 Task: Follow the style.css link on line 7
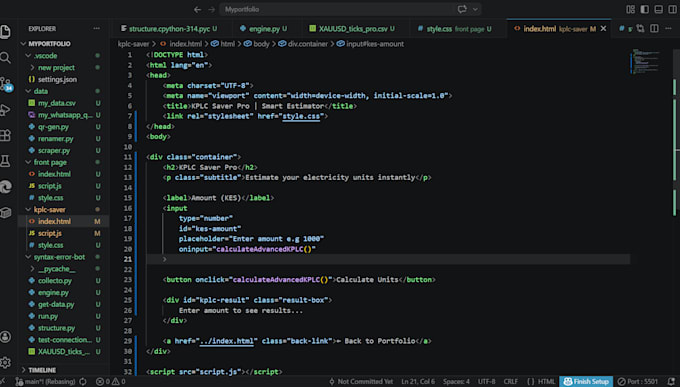[301, 116]
